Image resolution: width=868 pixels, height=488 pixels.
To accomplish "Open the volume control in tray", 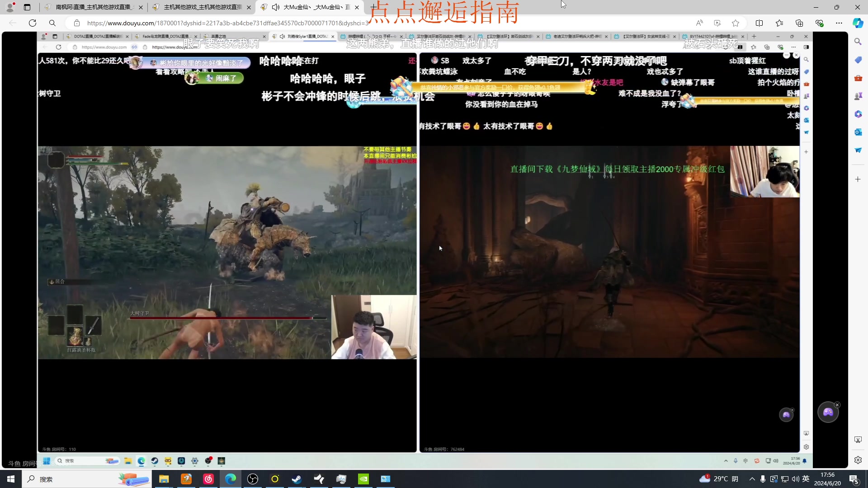I will pyautogui.click(x=795, y=479).
